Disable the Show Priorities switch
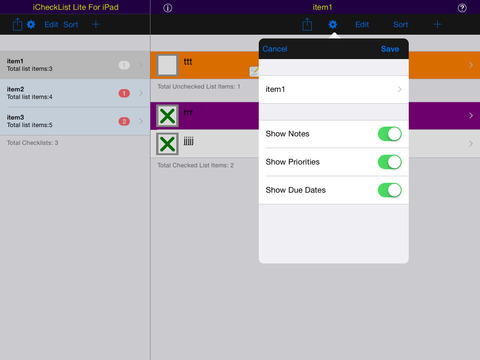The image size is (480, 360). coord(389,162)
